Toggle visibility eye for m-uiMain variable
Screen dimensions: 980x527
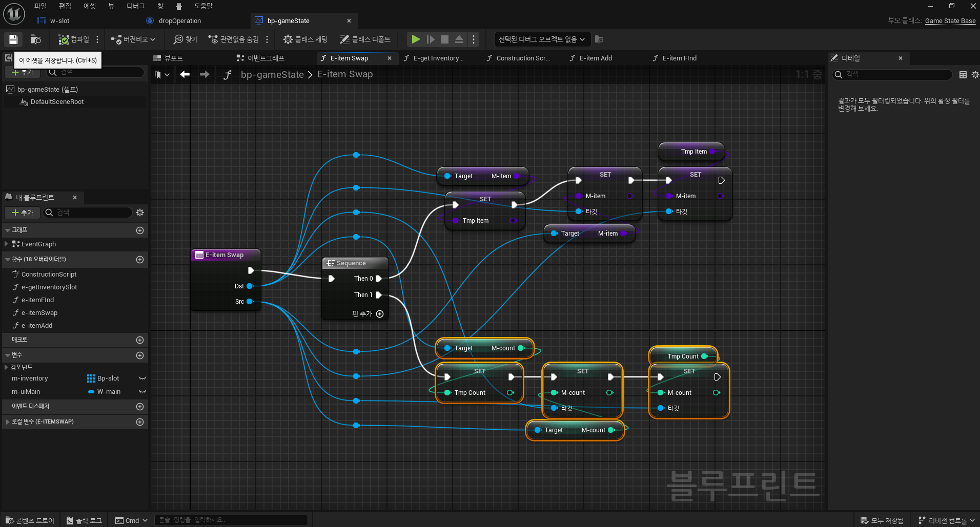tap(142, 392)
